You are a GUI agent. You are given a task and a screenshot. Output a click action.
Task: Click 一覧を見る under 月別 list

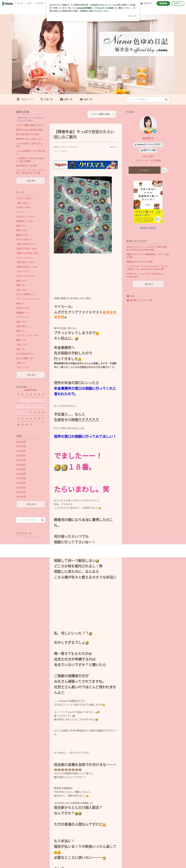coord(31,504)
